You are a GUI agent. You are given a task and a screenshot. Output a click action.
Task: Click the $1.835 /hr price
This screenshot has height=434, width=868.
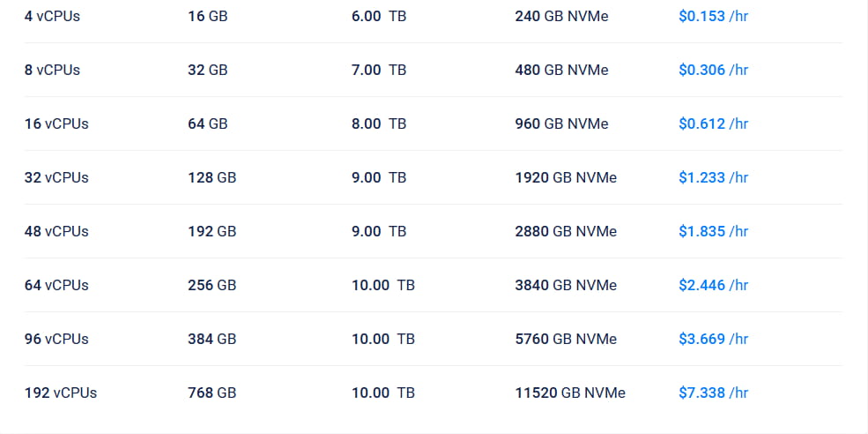pos(713,231)
